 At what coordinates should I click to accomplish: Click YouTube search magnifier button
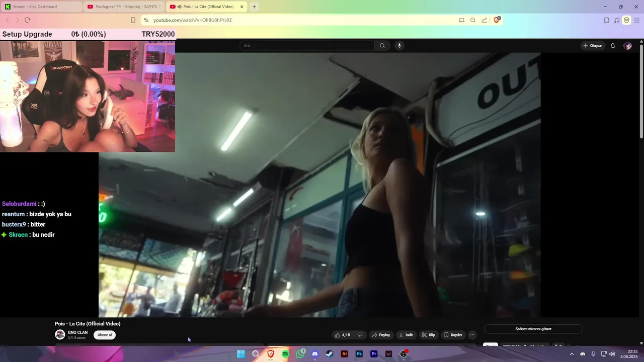click(382, 46)
